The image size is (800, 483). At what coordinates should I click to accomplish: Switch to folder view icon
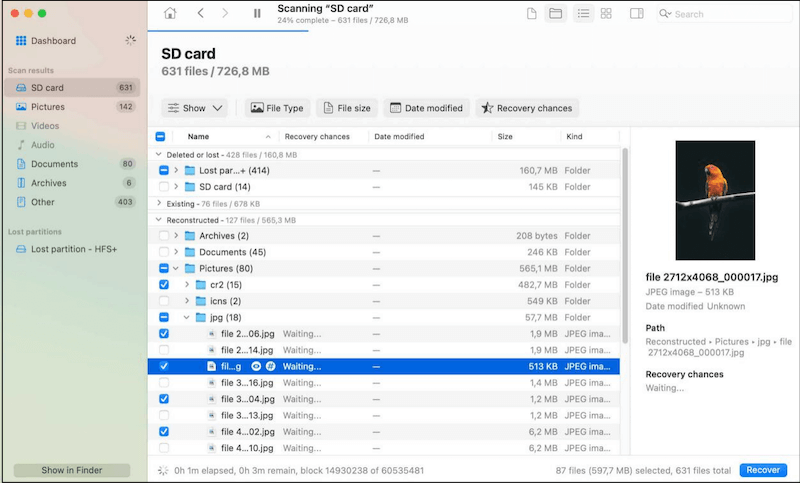(x=556, y=14)
